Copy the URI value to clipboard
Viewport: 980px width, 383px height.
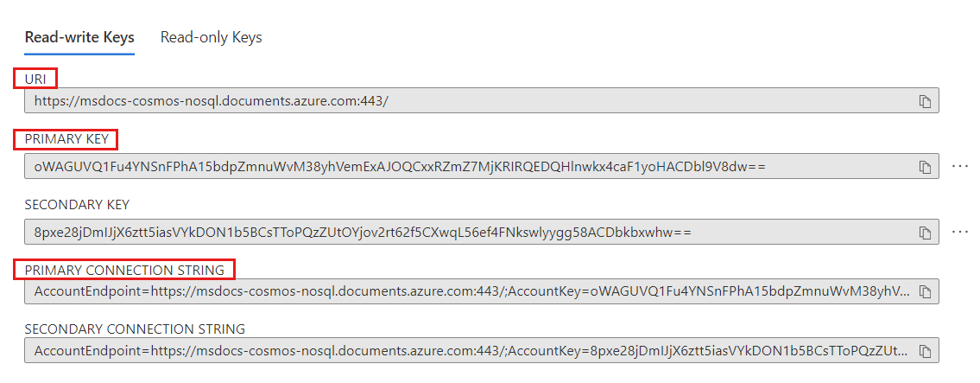click(925, 101)
